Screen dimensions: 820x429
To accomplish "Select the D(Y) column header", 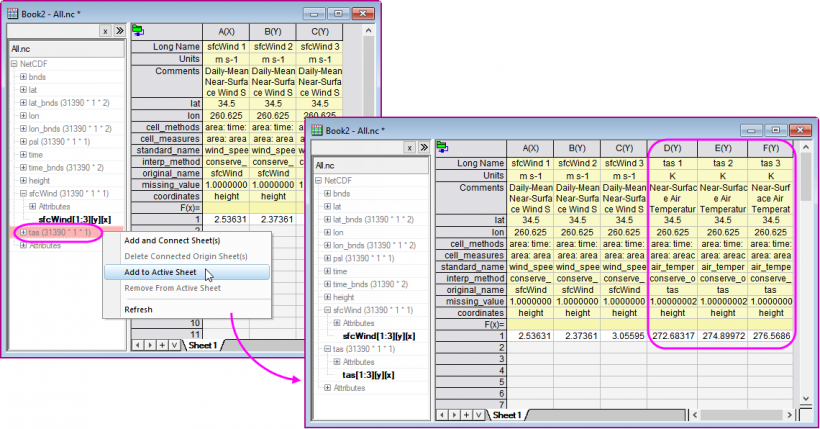I will click(672, 148).
